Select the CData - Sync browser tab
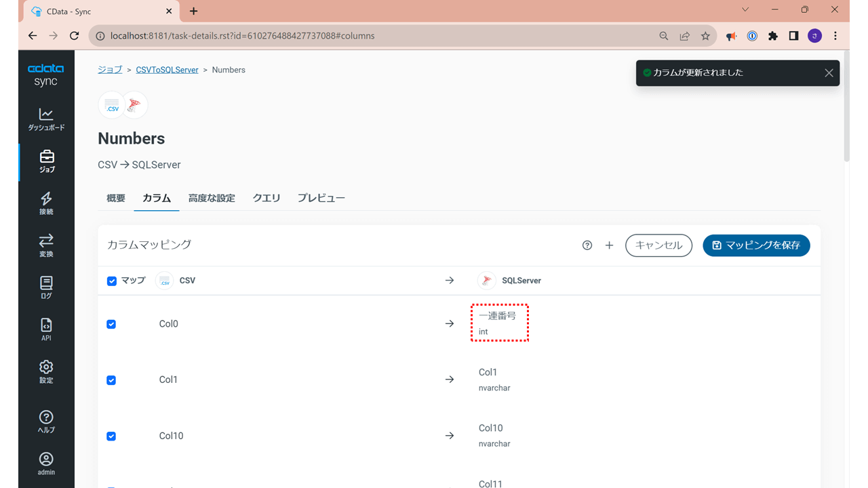 (x=102, y=12)
